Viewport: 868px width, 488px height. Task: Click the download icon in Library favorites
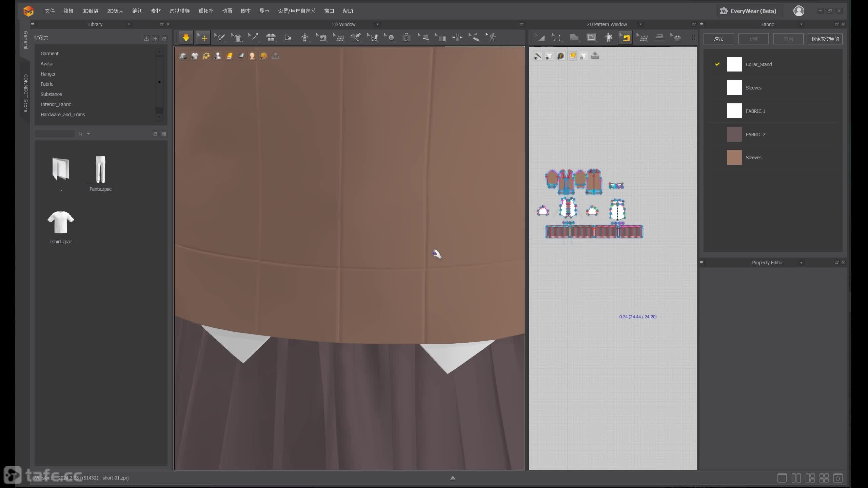point(146,39)
